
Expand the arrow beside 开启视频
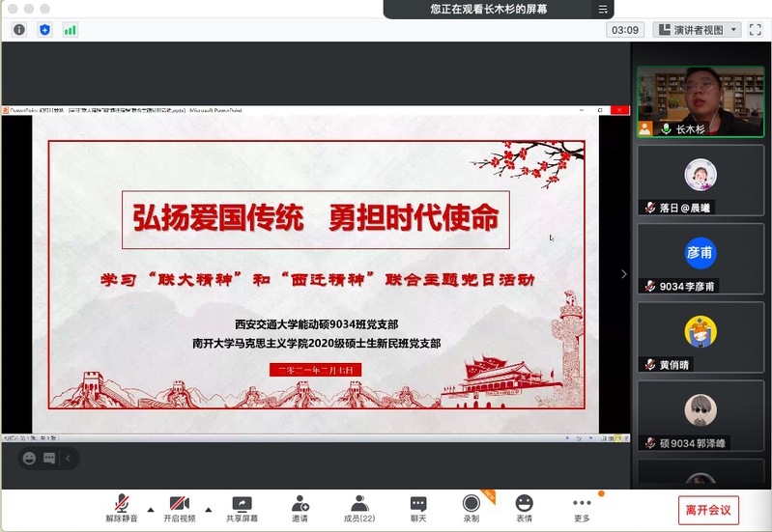209,509
